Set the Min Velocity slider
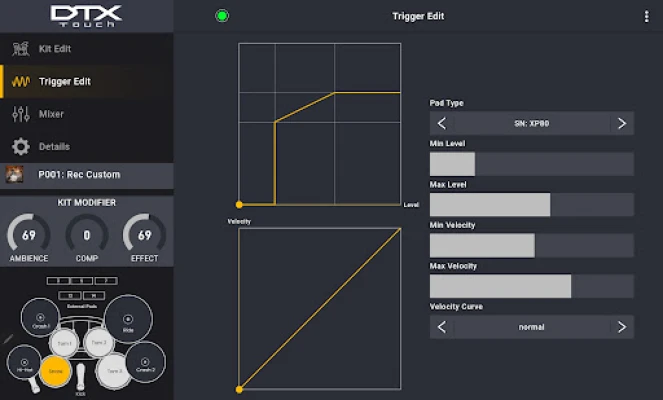The image size is (663, 400). 531,246
